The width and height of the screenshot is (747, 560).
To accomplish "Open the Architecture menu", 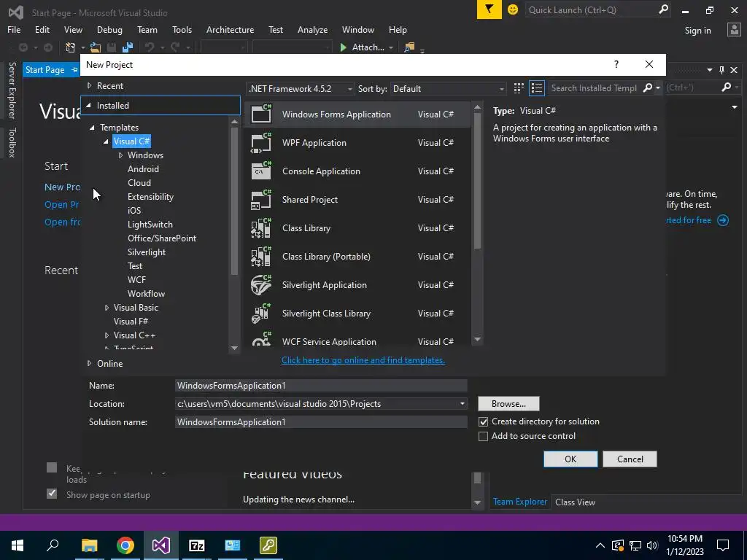I will tap(230, 29).
